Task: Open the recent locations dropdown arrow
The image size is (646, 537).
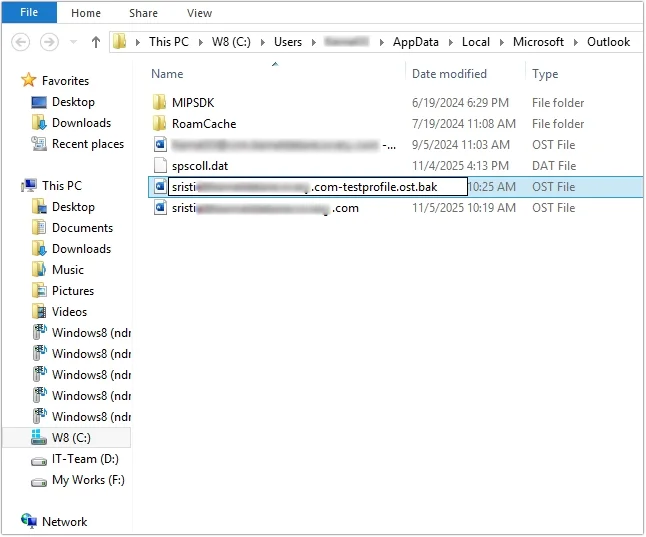Action: pyautogui.click(x=73, y=42)
